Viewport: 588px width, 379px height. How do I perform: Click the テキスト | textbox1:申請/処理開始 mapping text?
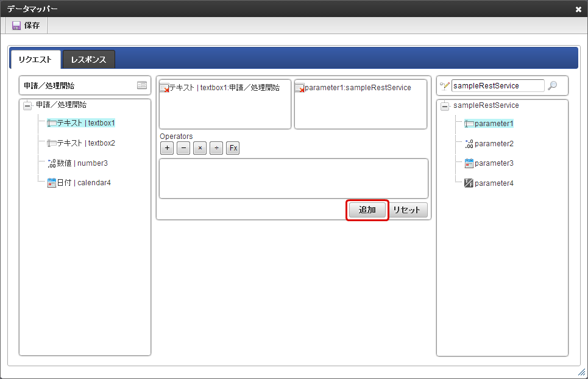(224, 88)
